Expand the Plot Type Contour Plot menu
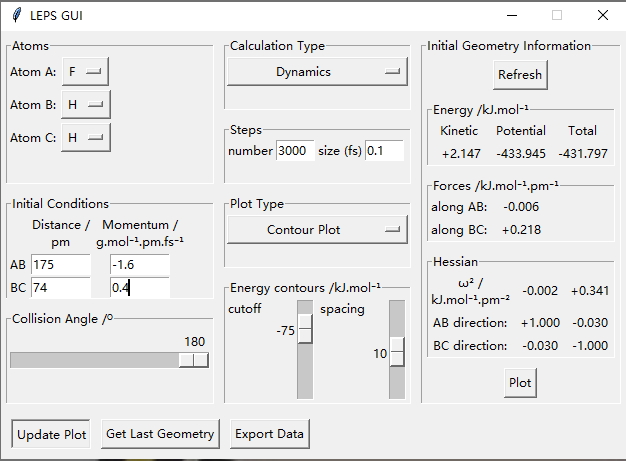 [317, 230]
